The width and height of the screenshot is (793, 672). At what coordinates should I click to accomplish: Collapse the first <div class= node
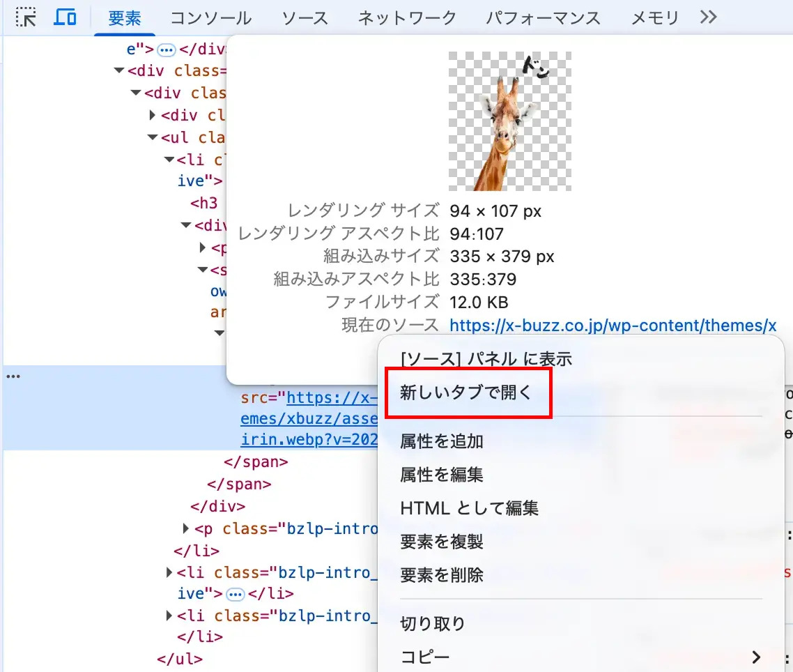pos(119,70)
